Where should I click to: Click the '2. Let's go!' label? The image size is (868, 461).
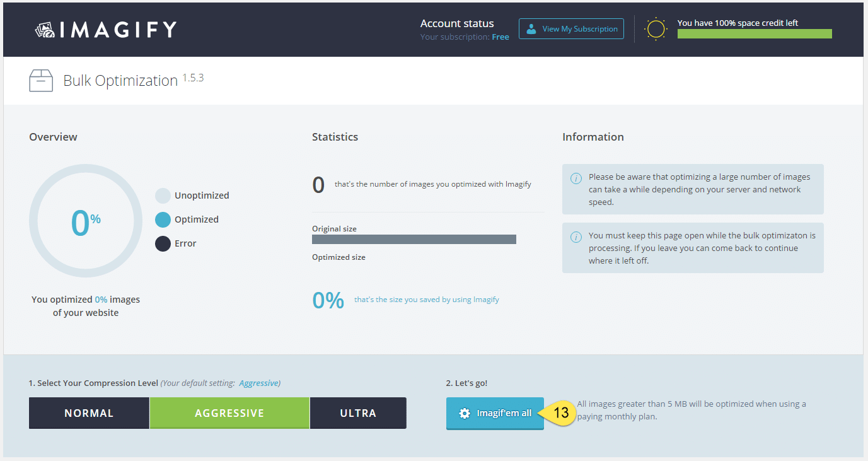point(466,383)
